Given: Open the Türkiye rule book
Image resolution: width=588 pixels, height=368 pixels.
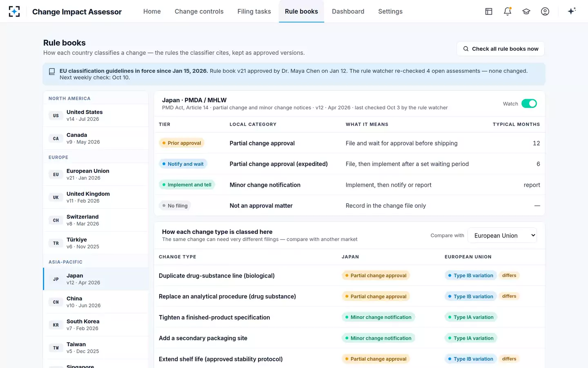Looking at the screenshot, I should coord(96,243).
